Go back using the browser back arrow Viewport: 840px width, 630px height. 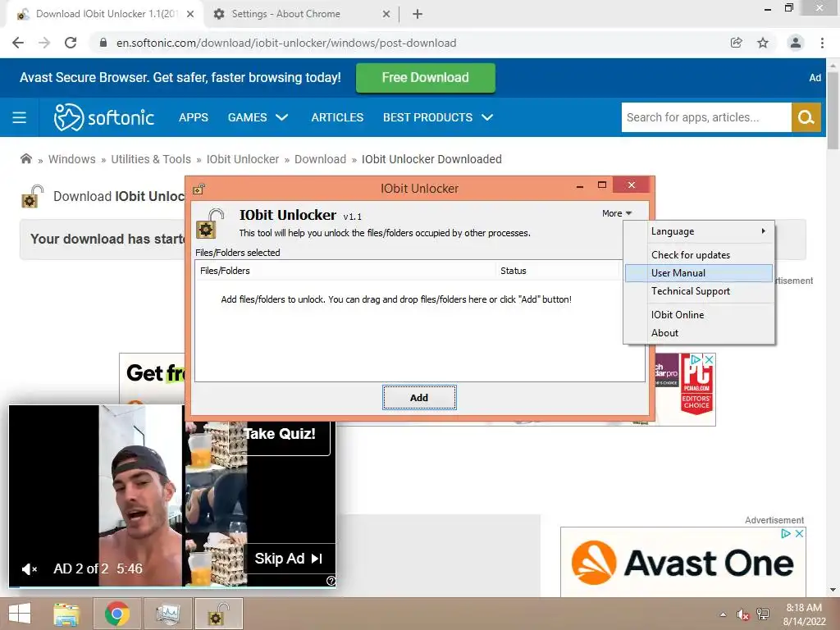click(x=18, y=43)
